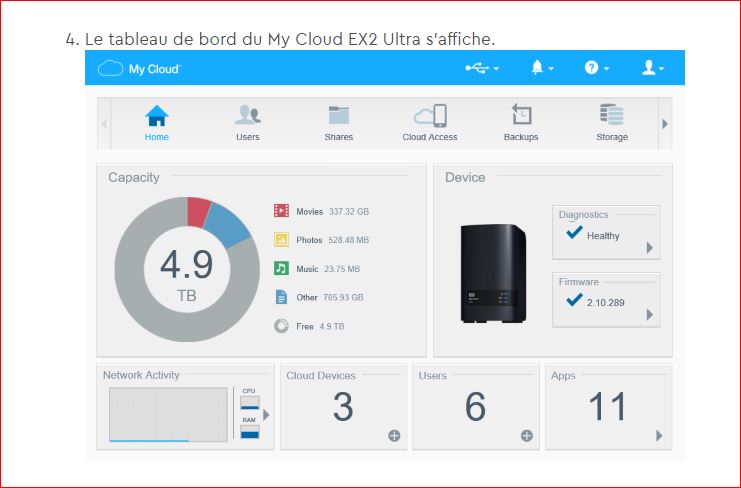Open the USB devices dropdown

pyautogui.click(x=482, y=68)
